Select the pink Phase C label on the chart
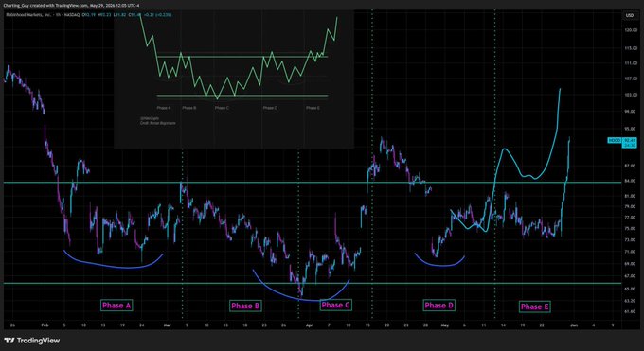Screen dimensions: 644x351 335,305
